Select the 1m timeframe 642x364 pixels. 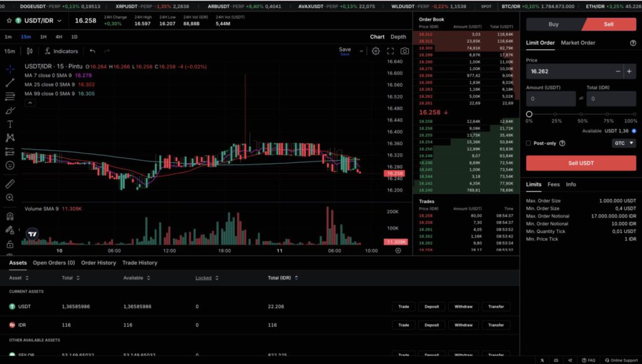(x=8, y=37)
